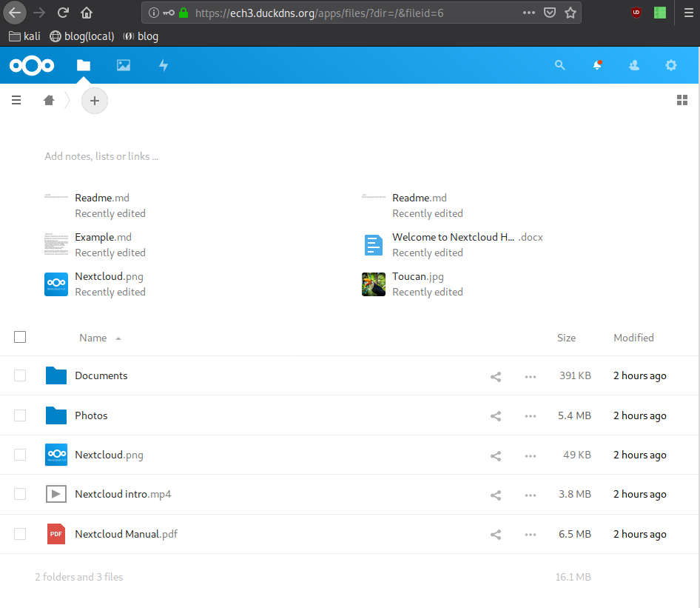700x608 pixels.
Task: Click the plus new file button
Action: pyautogui.click(x=95, y=101)
